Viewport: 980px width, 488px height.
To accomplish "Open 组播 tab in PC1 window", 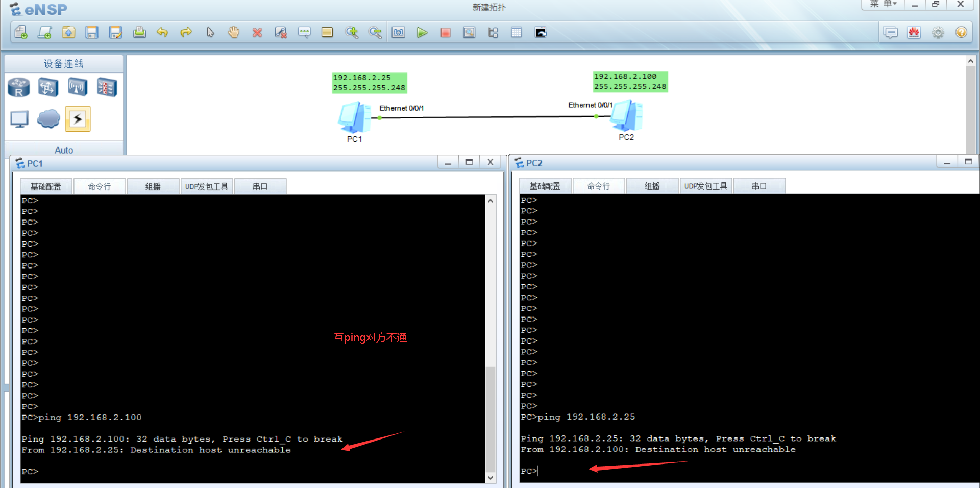I will tap(153, 187).
